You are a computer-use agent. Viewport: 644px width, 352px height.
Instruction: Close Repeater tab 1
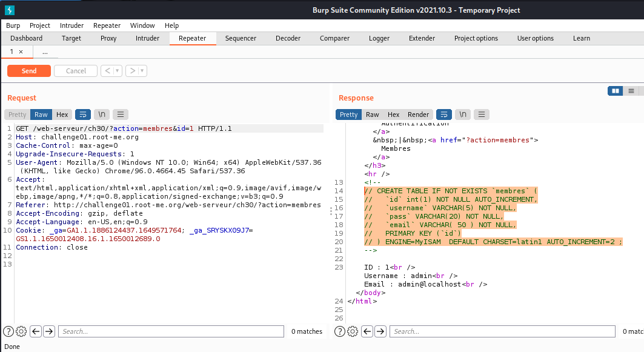click(x=21, y=51)
